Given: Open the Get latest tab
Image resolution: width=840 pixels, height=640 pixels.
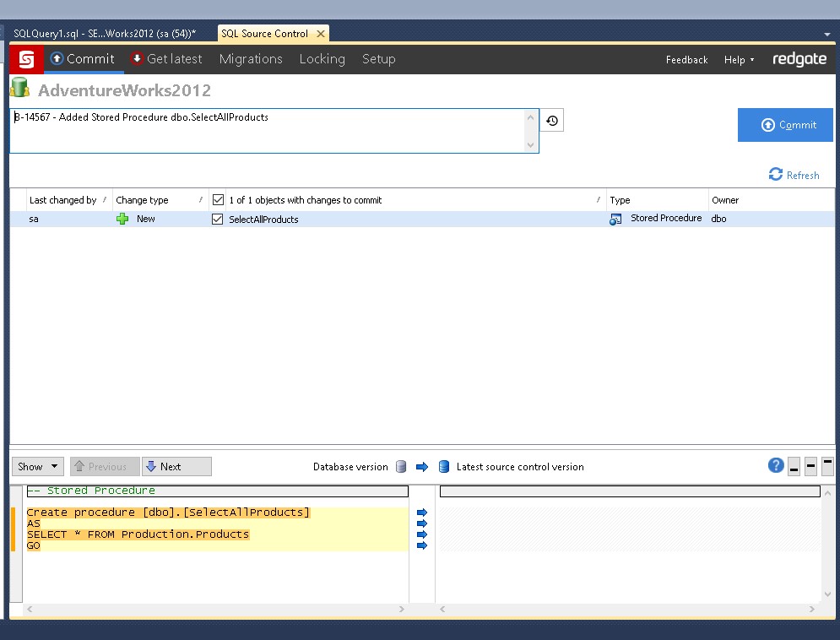Looking at the screenshot, I should [166, 59].
